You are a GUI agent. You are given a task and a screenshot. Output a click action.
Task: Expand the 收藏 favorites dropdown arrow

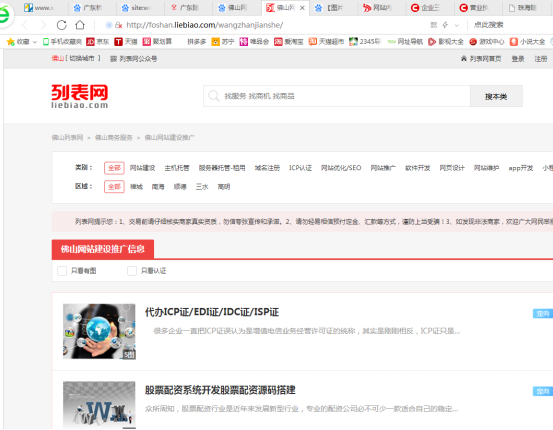[x=35, y=42]
